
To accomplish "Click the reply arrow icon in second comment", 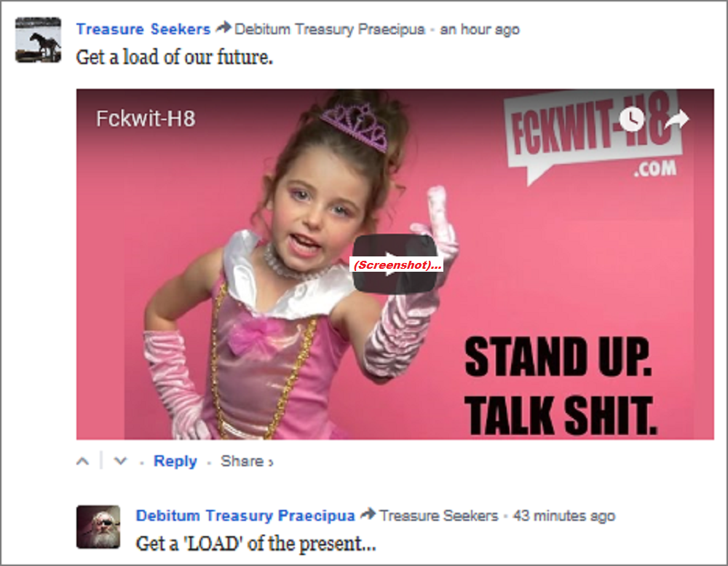I will pos(368,514).
